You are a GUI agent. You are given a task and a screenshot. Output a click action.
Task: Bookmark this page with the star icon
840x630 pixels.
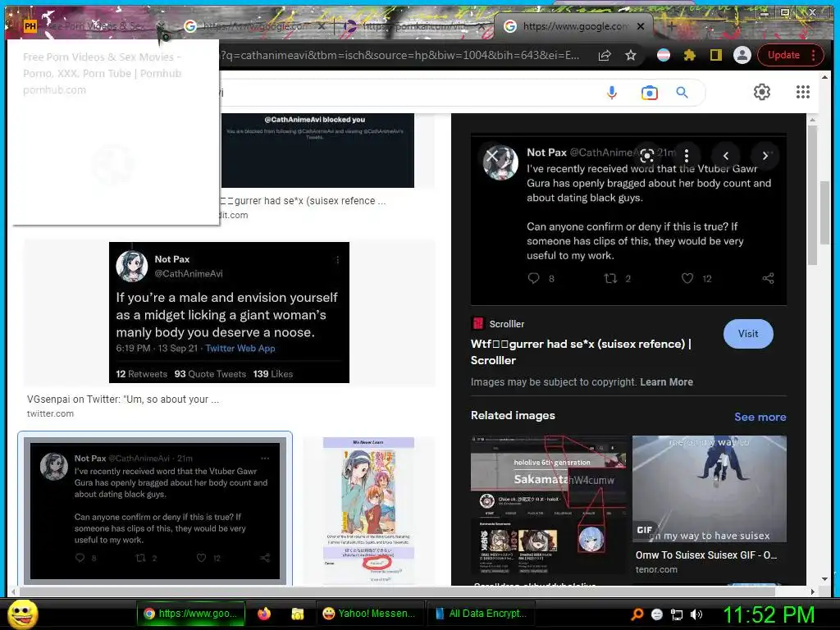click(631, 55)
